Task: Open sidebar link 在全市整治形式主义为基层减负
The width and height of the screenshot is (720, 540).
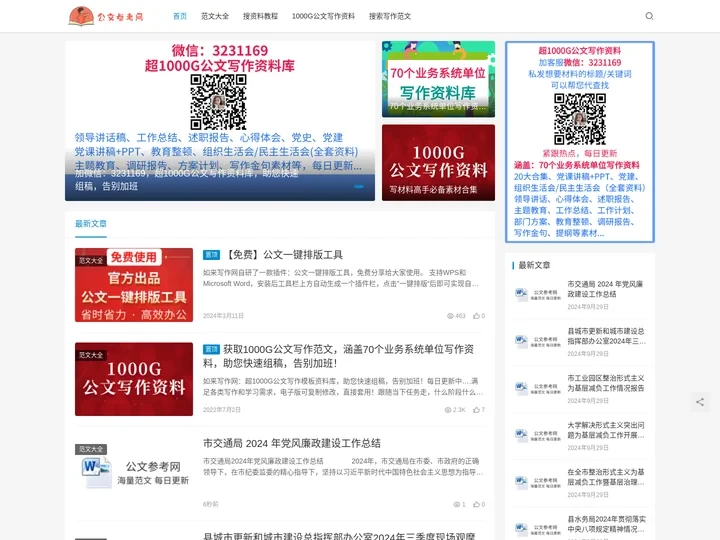Action: [x=606, y=477]
